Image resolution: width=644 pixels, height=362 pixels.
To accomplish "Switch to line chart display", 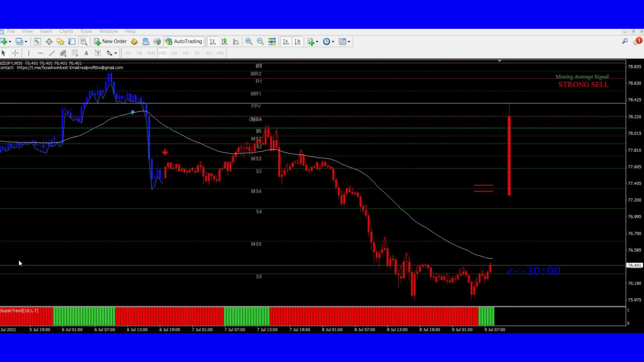I will tap(236, 42).
